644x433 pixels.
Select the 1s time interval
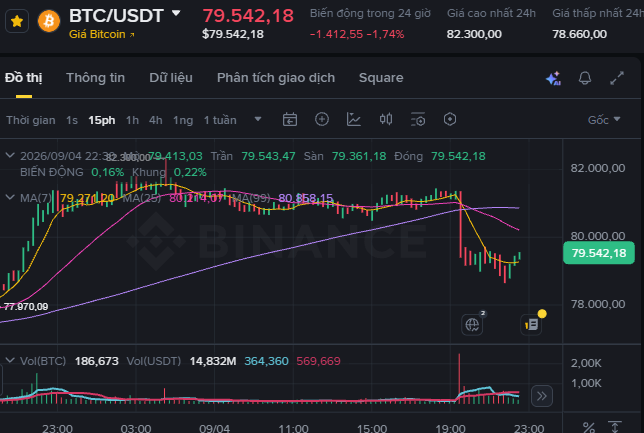[x=72, y=120]
